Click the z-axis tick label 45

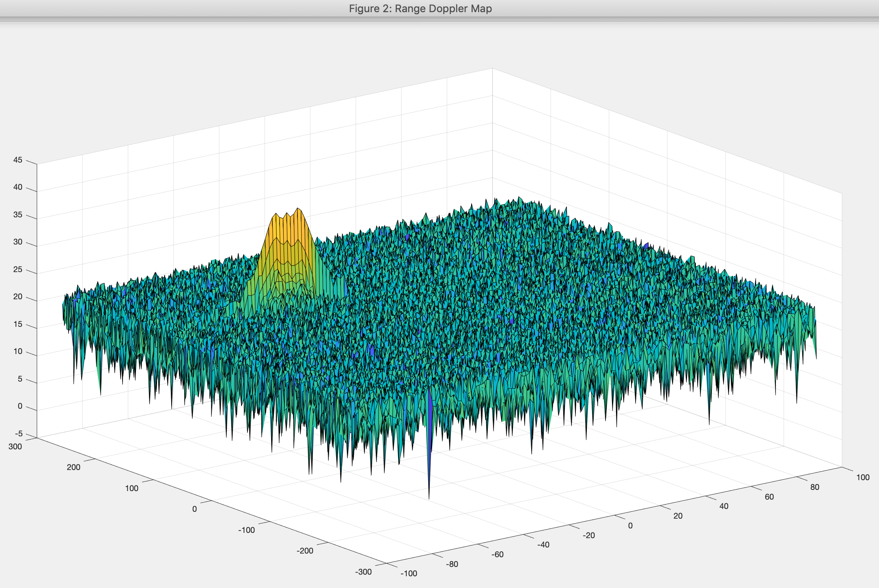pos(18,160)
